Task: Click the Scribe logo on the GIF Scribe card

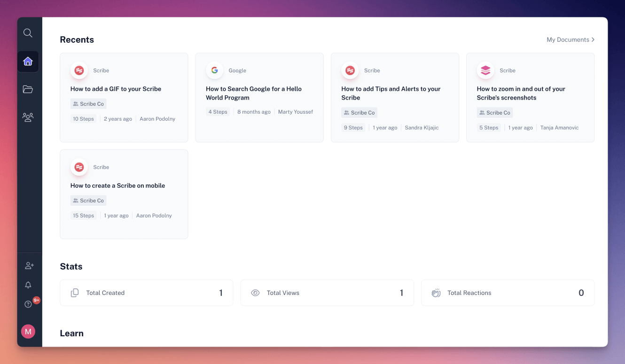Action: tap(79, 70)
